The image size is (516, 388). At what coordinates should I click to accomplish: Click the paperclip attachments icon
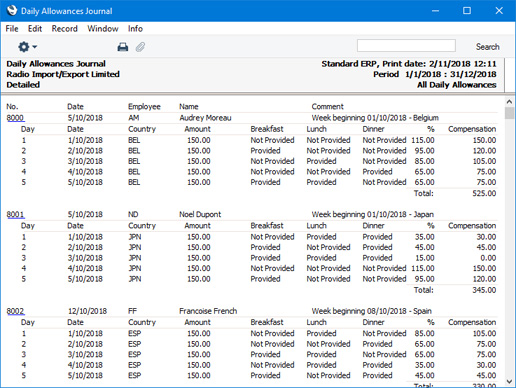[140, 47]
